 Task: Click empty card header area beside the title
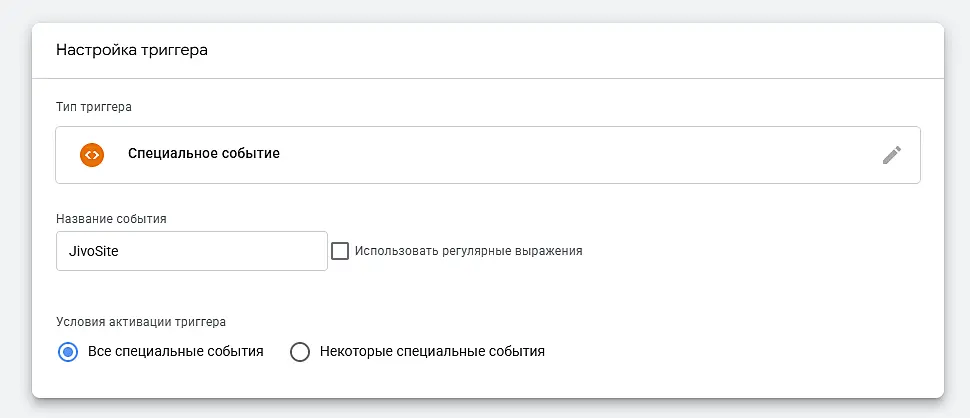pos(557,51)
